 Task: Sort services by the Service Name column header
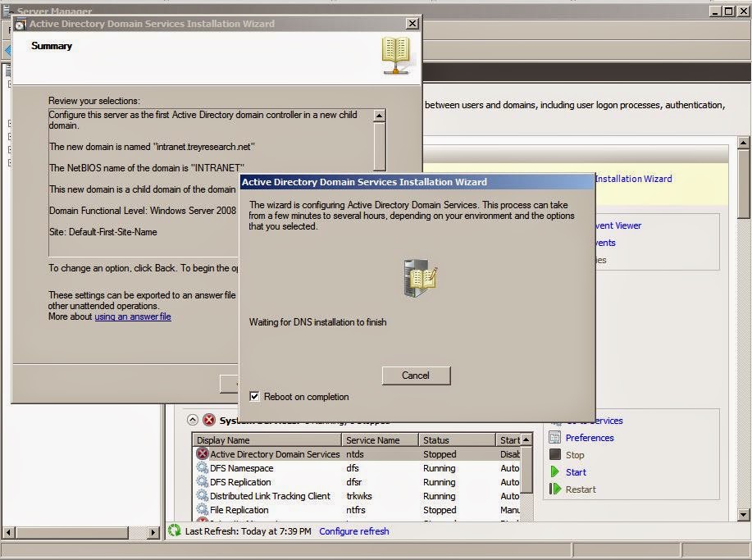380,439
